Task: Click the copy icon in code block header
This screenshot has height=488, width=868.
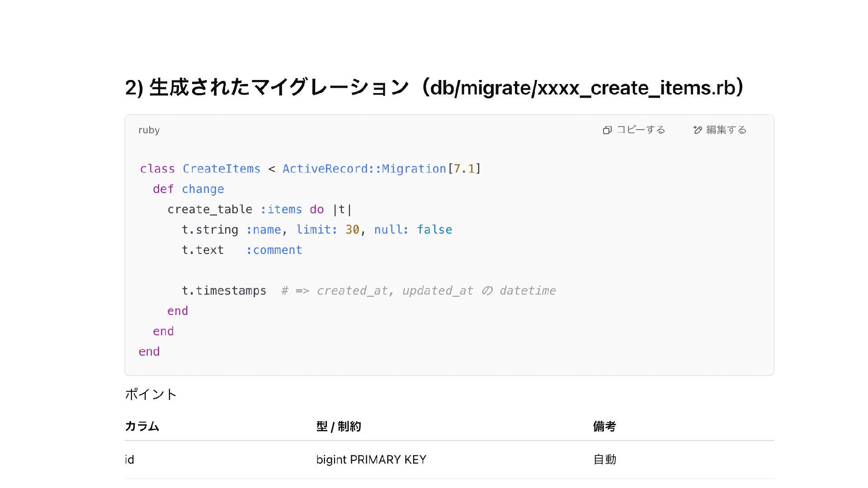Action: 607,130
